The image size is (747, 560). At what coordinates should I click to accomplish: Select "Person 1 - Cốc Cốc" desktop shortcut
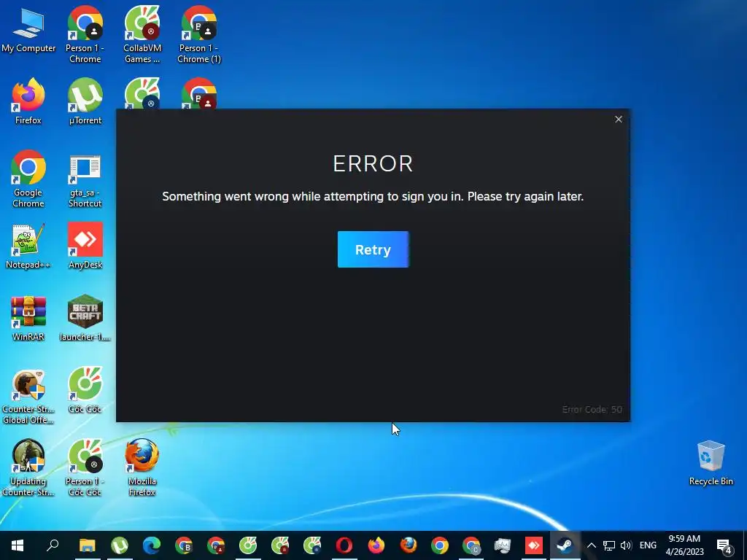(x=85, y=467)
